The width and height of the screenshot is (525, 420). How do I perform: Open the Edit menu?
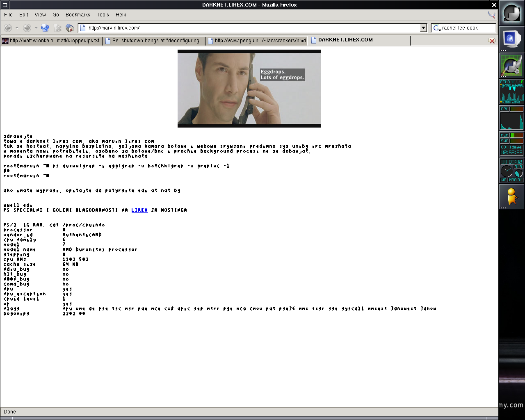pos(24,15)
